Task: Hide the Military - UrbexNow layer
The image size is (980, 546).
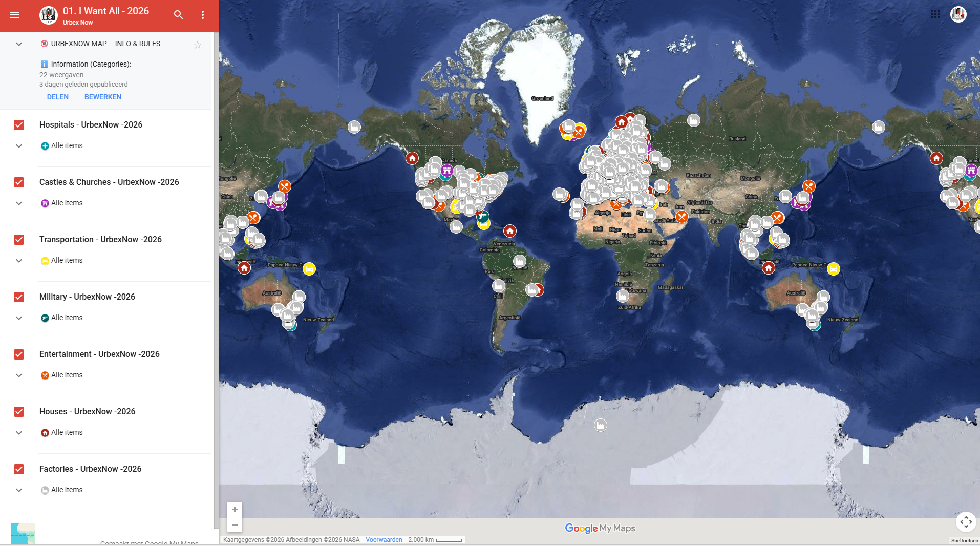Action: click(19, 297)
